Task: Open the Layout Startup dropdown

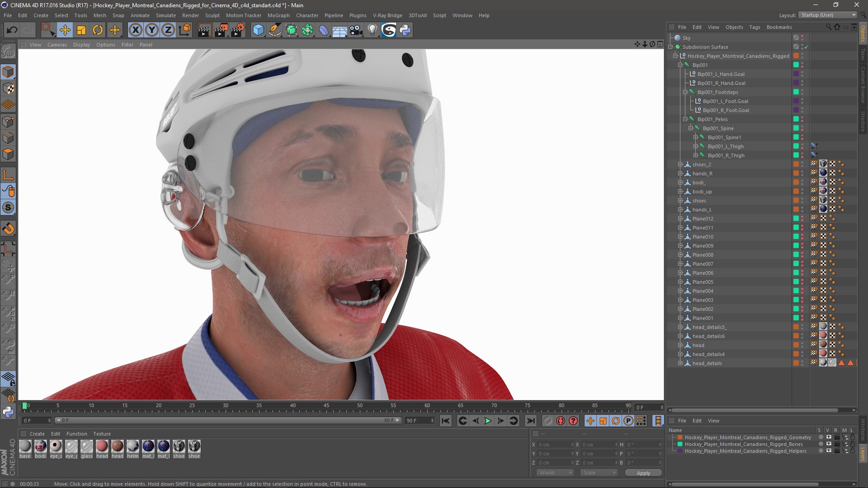Action: 828,15
